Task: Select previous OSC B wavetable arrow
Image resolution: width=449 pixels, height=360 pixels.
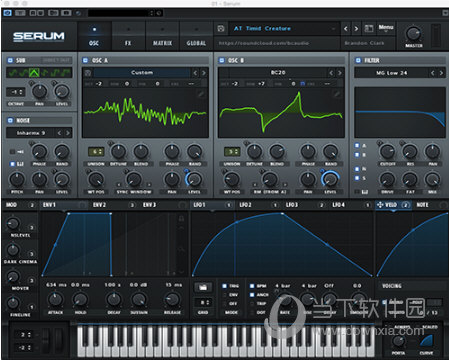Action: (331, 73)
